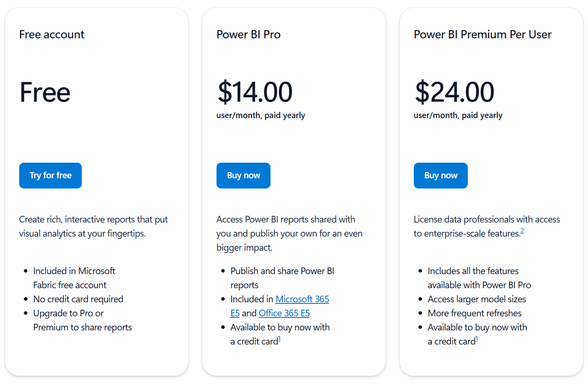Open the Microsoft 365 E5 link
Viewport: 588px width, 384px height.
click(302, 299)
